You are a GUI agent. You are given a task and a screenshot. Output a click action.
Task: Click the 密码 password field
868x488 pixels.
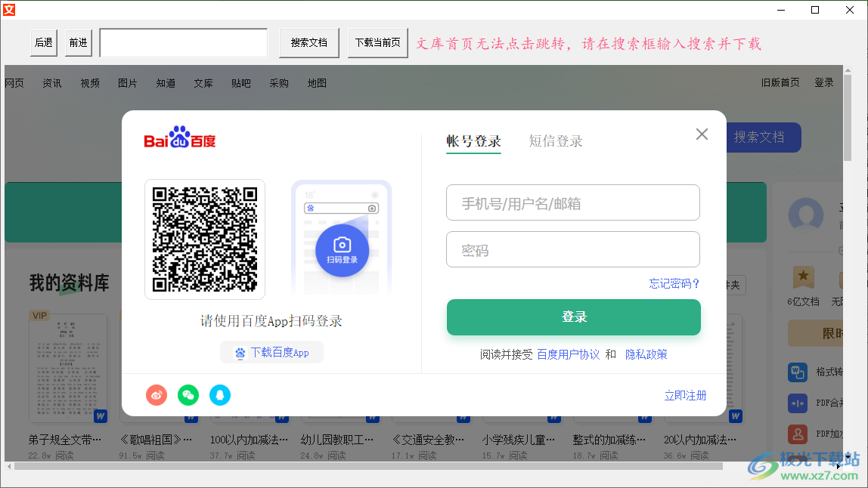click(573, 249)
